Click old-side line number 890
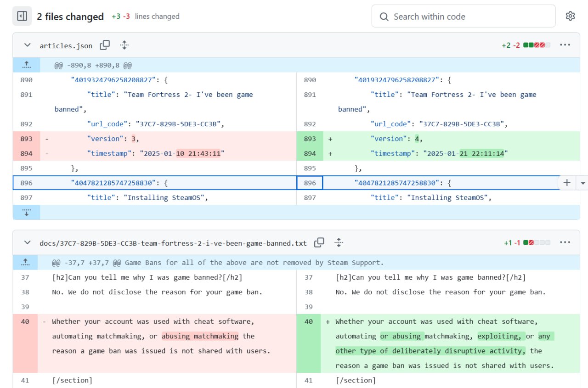The height and width of the screenshot is (388, 588). pyautogui.click(x=27, y=80)
